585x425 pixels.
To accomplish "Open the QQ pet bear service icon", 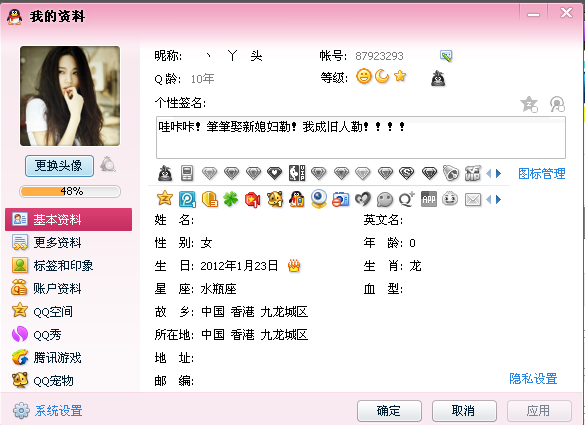I will (x=275, y=199).
